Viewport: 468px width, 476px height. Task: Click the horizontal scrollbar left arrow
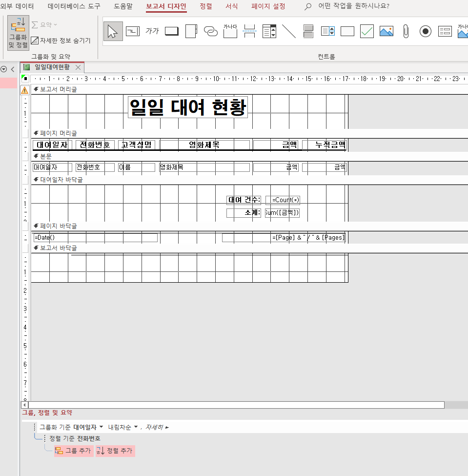[x=24, y=405]
